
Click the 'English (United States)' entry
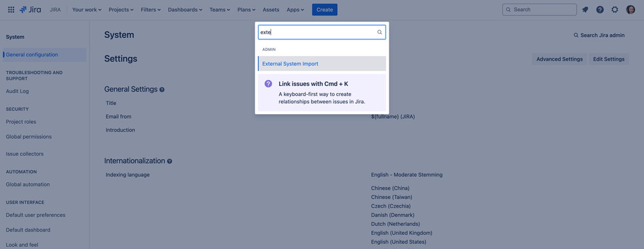[398, 242]
